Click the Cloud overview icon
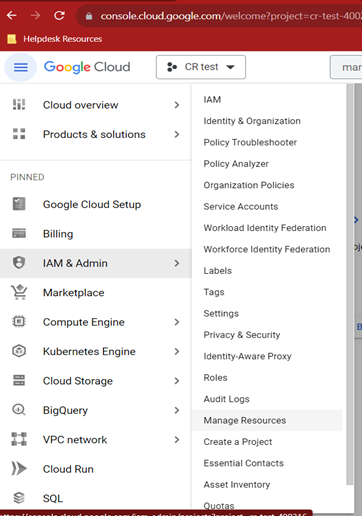 click(19, 105)
